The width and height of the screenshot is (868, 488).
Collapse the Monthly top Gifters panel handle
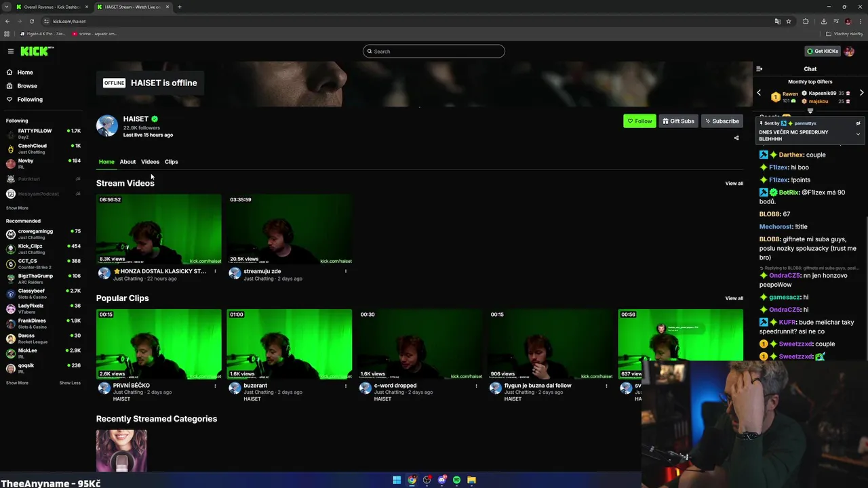pyautogui.click(x=810, y=111)
